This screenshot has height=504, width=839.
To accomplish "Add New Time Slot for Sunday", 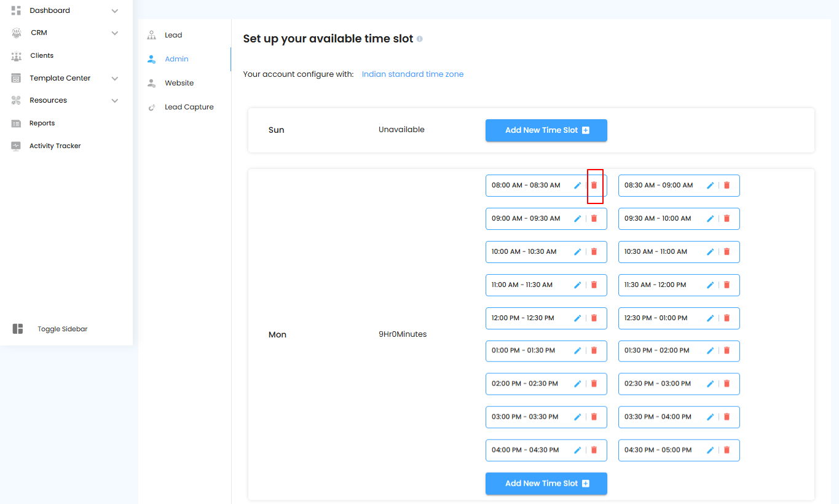I will point(546,130).
